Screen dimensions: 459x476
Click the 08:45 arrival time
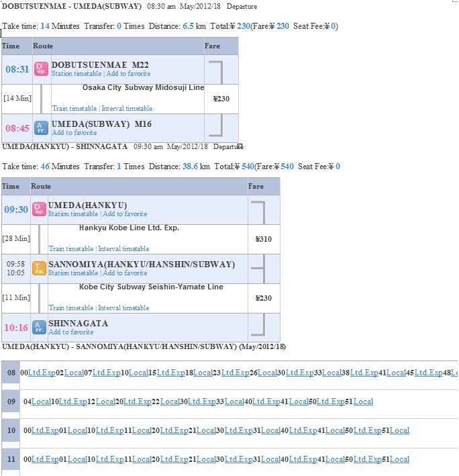click(x=17, y=128)
